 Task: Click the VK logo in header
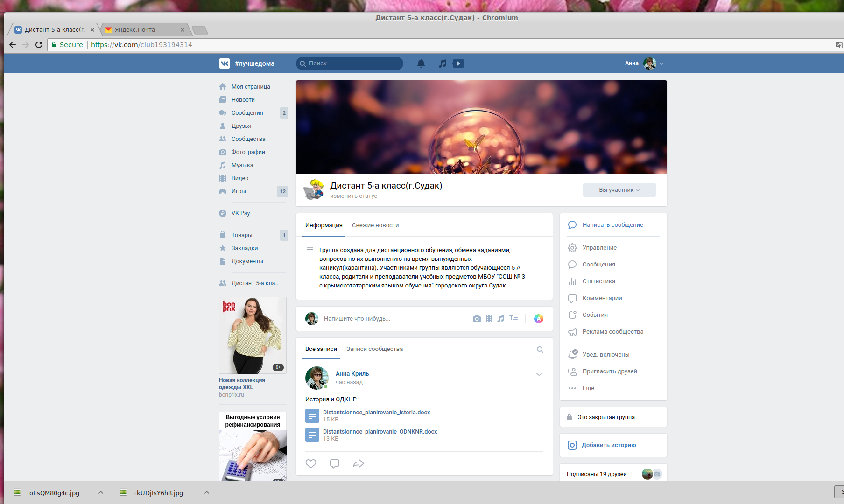(225, 63)
